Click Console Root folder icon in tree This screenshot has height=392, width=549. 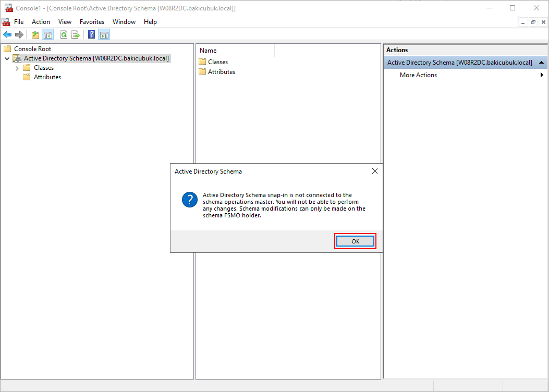(x=7, y=48)
